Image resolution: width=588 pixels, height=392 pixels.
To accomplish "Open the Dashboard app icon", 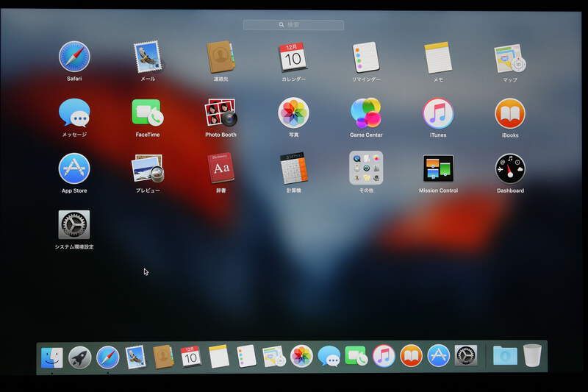I will coord(510,168).
